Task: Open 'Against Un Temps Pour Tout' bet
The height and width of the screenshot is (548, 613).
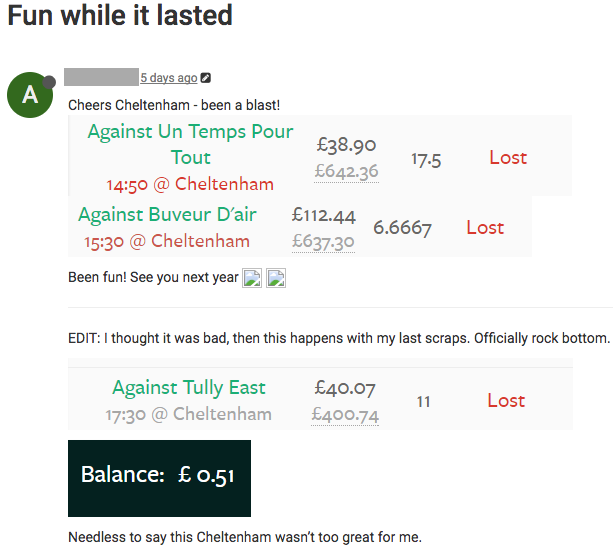Action: click(x=190, y=144)
